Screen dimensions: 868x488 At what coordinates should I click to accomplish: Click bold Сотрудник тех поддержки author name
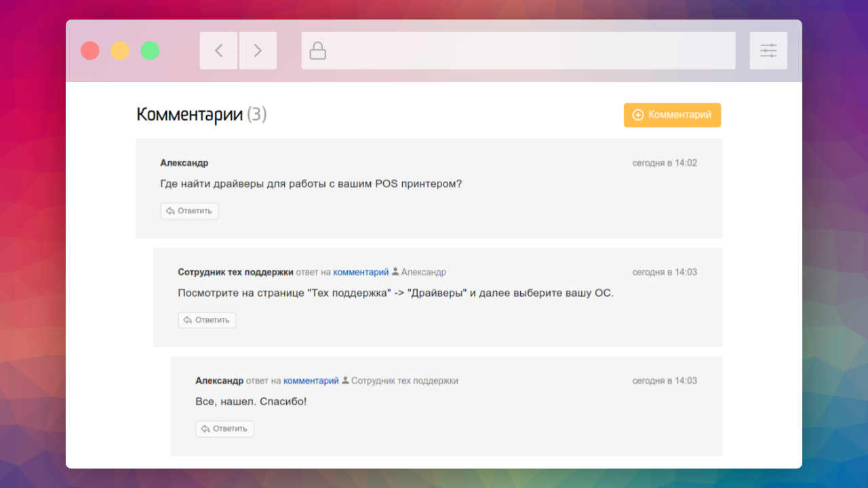235,272
